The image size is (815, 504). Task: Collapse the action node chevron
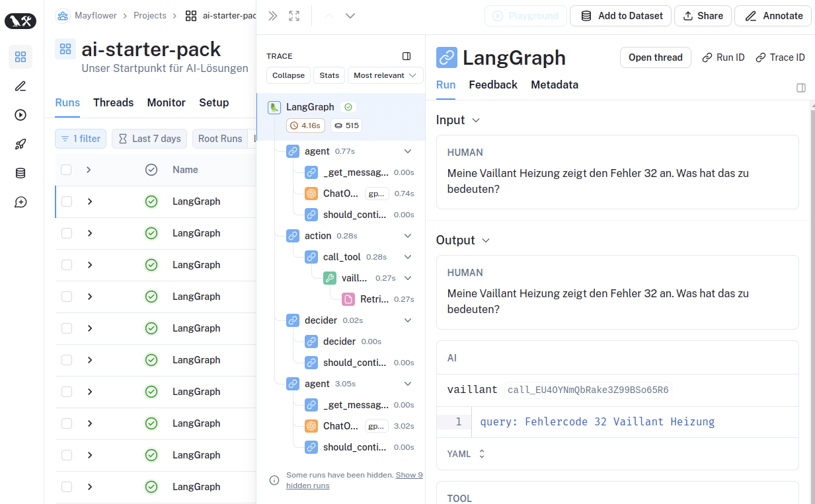tap(408, 236)
